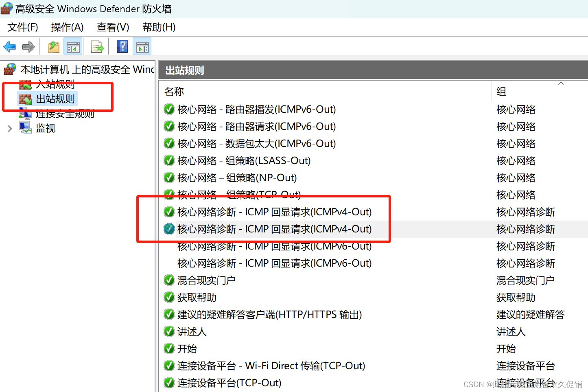This screenshot has width=588, height=392.
Task: Open the 操作(A) menu
Action: click(67, 27)
